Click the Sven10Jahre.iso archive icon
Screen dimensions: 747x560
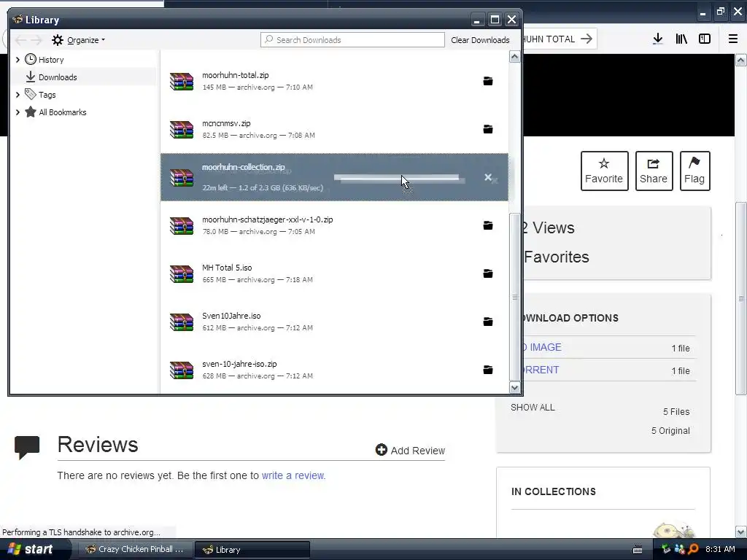click(182, 322)
